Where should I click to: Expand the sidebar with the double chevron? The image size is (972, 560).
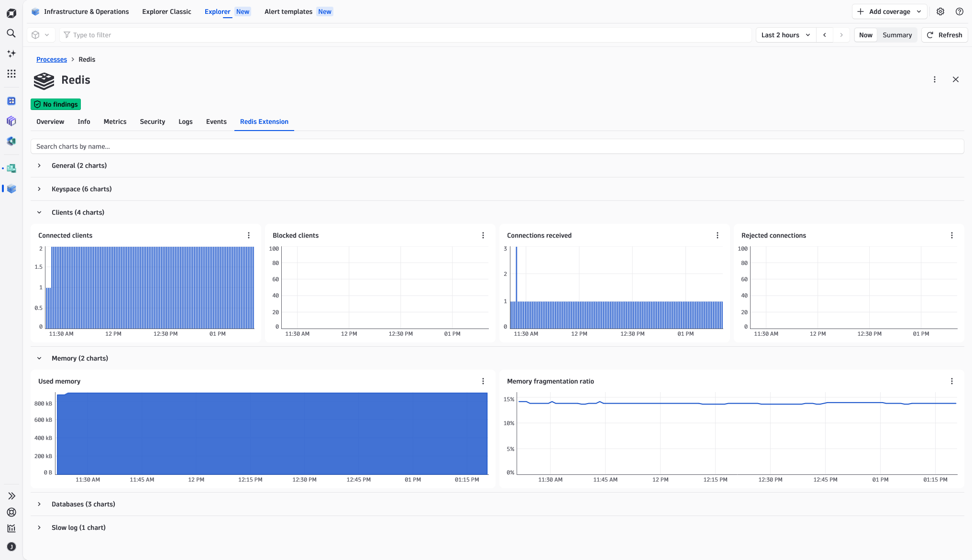(11, 496)
